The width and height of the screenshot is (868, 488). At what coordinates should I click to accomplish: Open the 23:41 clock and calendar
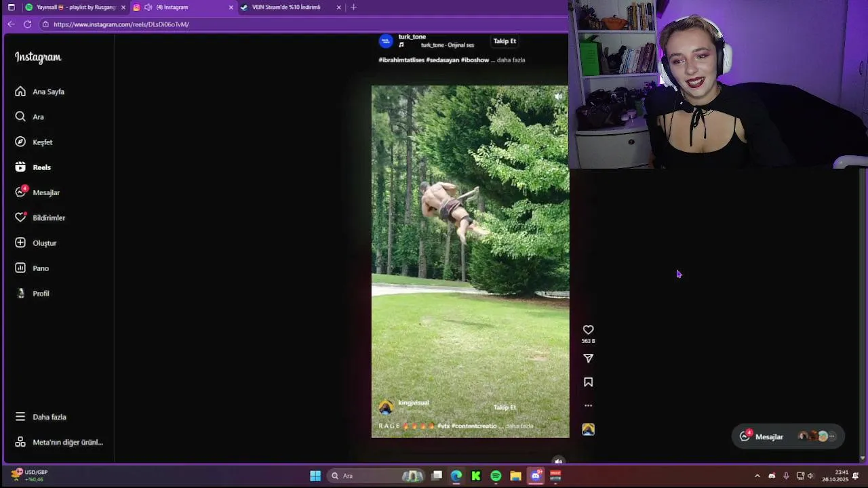point(835,476)
